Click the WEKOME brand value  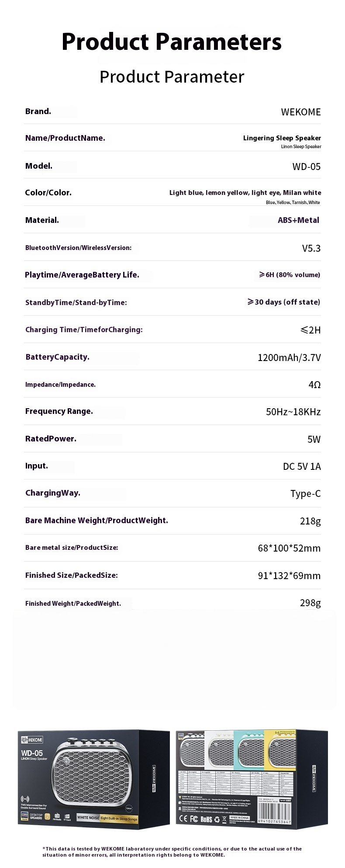[x=300, y=112]
